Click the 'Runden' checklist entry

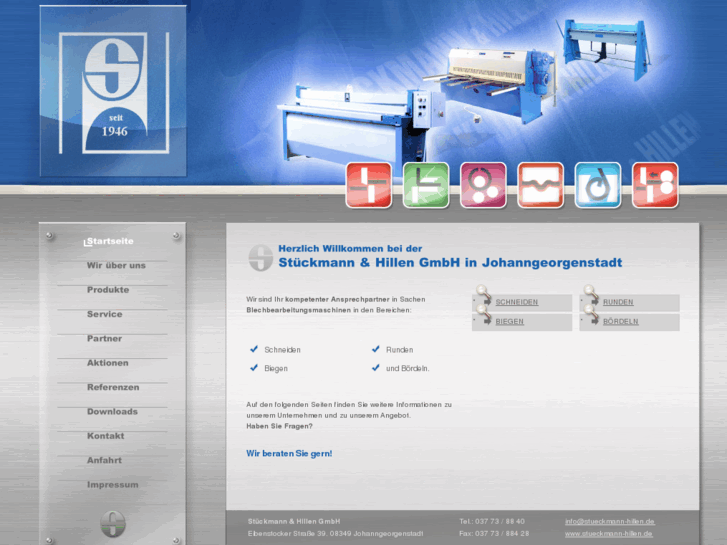(x=400, y=350)
